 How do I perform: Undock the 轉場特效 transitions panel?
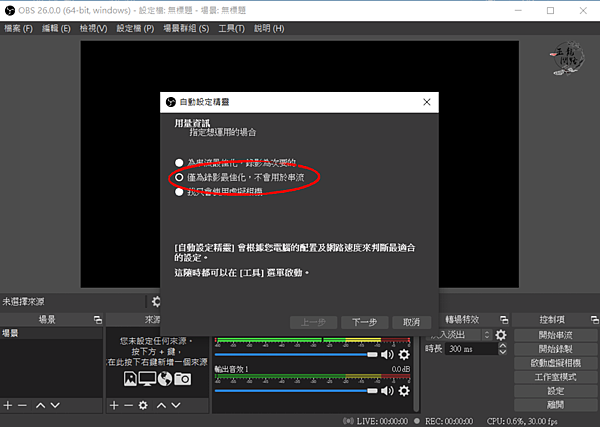(x=504, y=319)
